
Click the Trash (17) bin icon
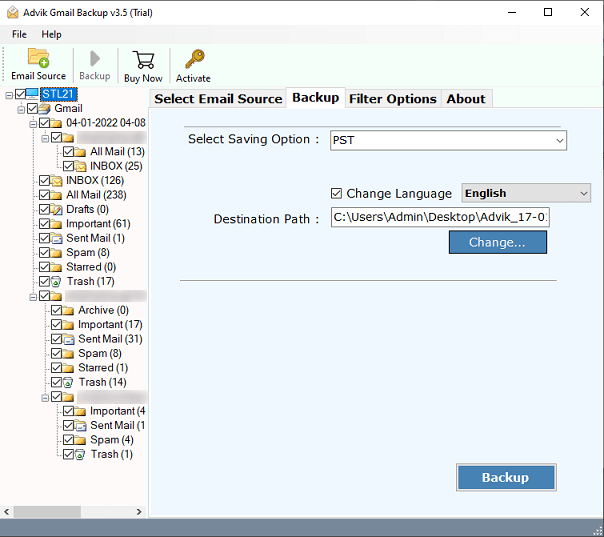coord(56,282)
